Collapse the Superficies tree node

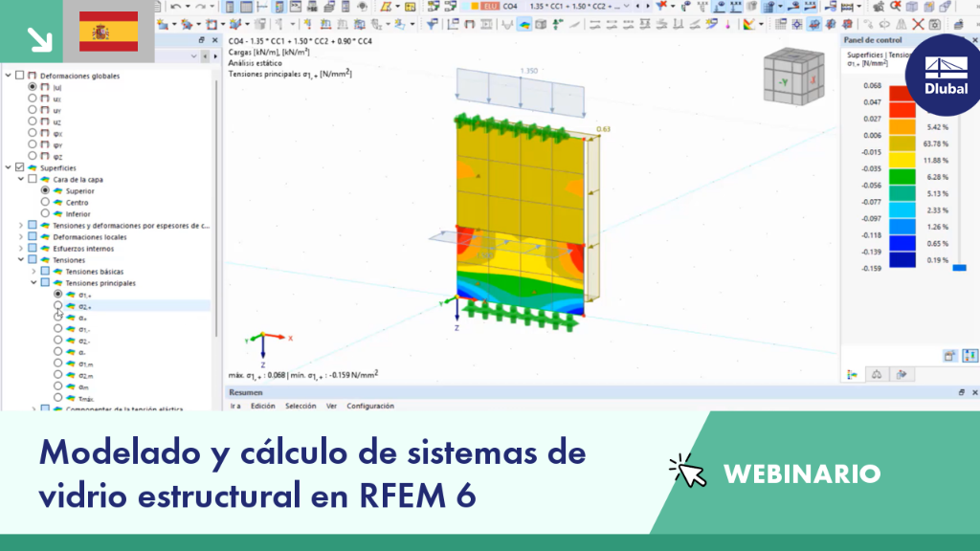(8, 167)
